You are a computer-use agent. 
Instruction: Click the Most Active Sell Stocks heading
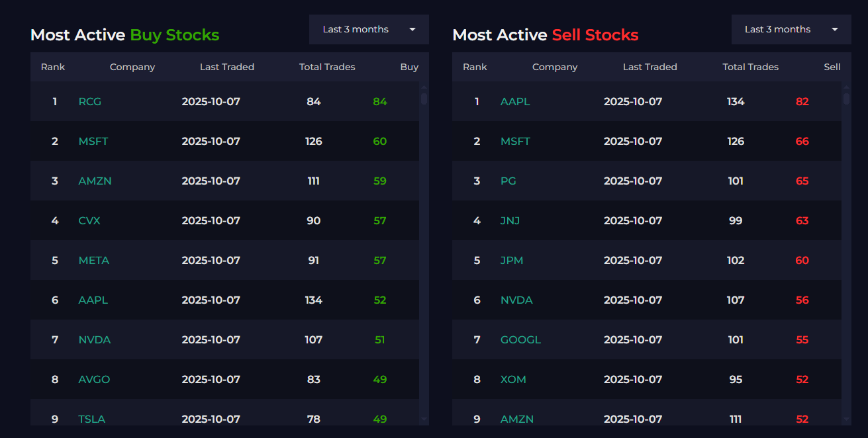pos(546,35)
